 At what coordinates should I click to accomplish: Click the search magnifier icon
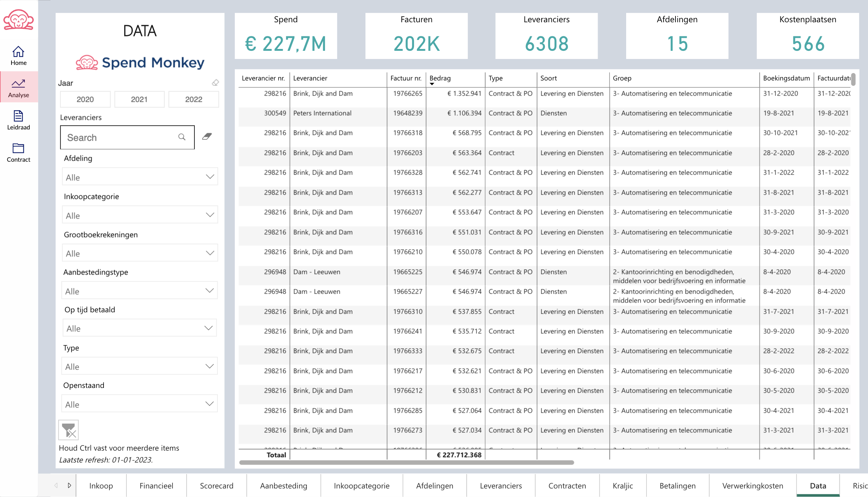tap(182, 137)
